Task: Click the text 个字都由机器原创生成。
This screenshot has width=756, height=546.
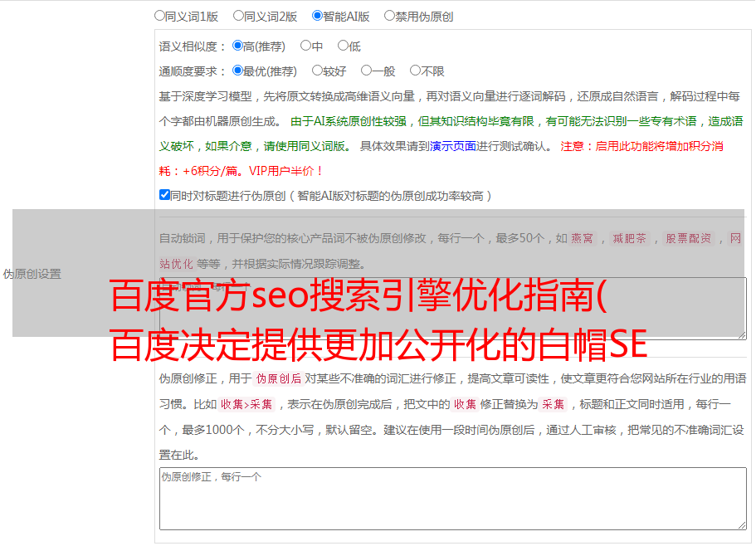Action: 221,121
